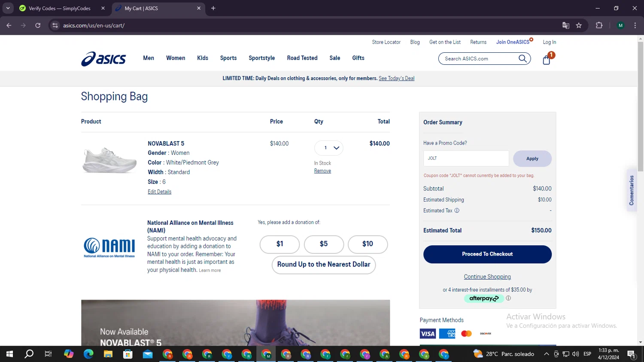This screenshot has width=644, height=362.
Task: Select the $5 donation button
Action: point(324,244)
